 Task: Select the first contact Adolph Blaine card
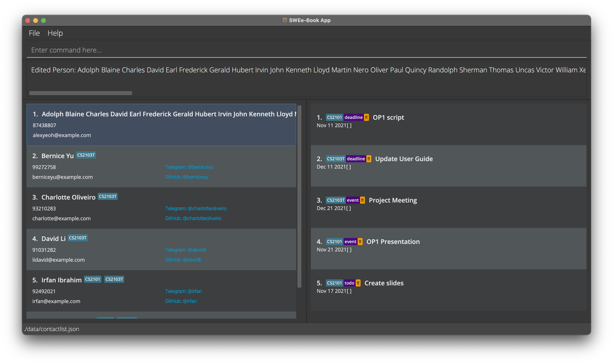[x=161, y=125]
